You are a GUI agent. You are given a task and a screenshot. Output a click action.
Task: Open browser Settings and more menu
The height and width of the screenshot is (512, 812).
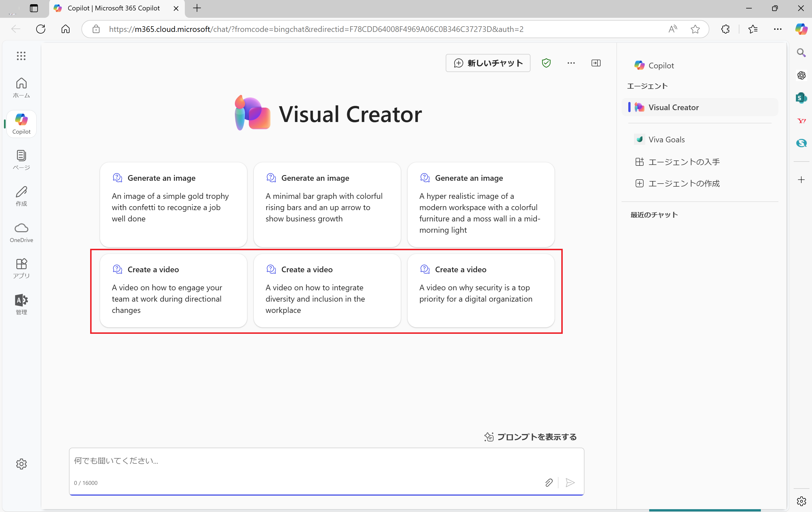tap(778, 29)
